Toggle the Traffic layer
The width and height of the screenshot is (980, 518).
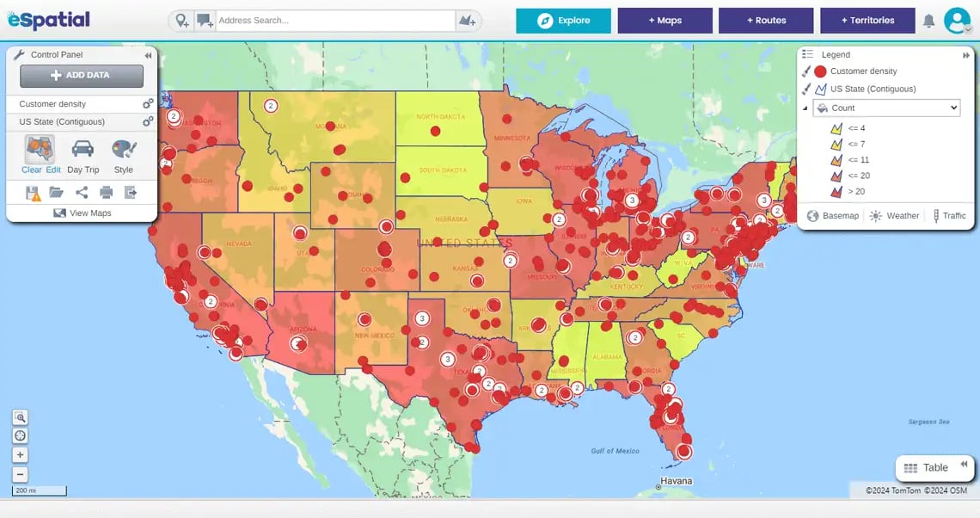click(949, 216)
